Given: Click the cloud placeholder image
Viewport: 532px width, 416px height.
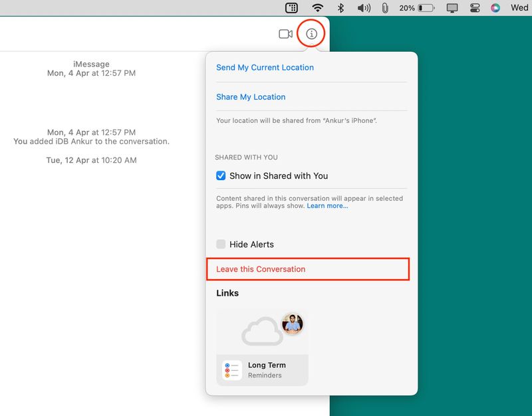Looking at the screenshot, I should [262, 331].
